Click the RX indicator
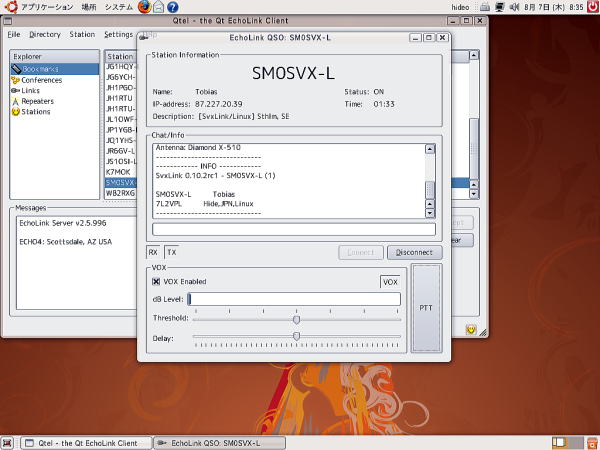Image resolution: width=600 pixels, height=450 pixels. [x=153, y=252]
